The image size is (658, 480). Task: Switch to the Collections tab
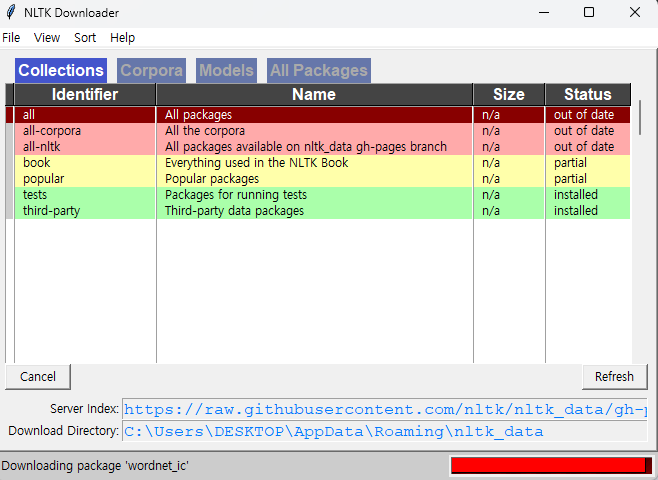61,70
